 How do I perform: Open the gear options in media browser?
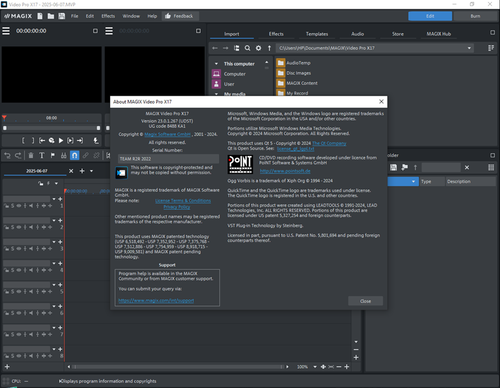(258, 48)
